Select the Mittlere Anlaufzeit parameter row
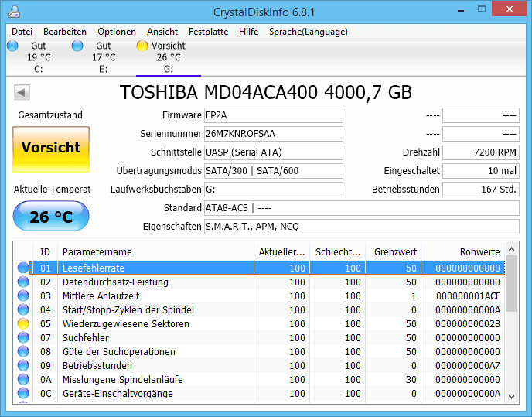Viewport: 532px width, 417px height. tap(261, 296)
